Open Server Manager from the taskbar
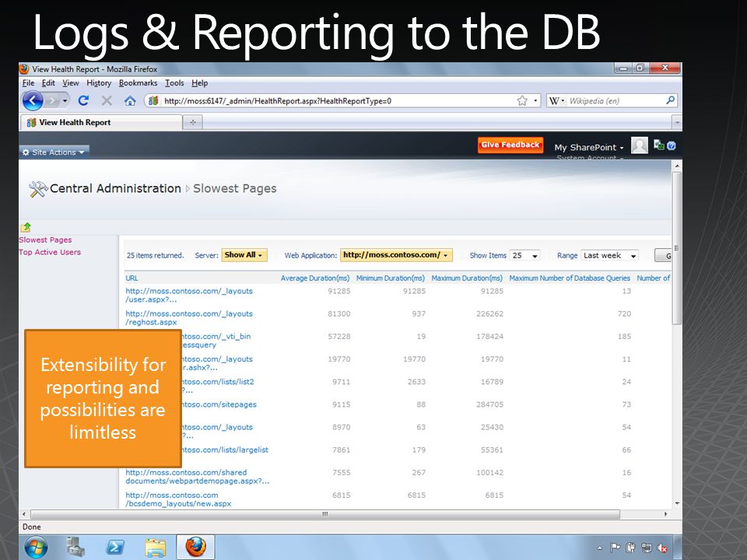Viewport: 747px width, 560px height. tap(75, 547)
